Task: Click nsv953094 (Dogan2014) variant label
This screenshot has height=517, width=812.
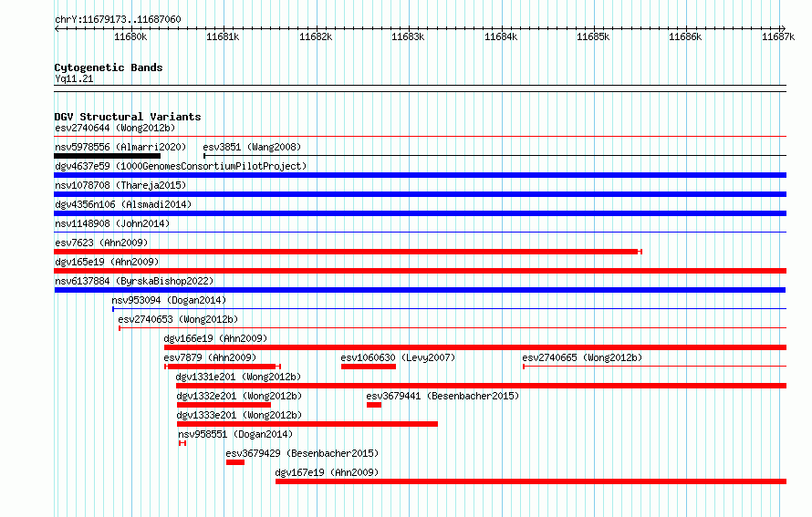Action: click(x=169, y=300)
